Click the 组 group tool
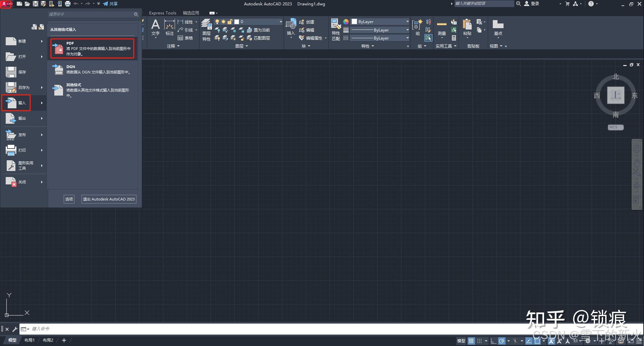 (417, 27)
